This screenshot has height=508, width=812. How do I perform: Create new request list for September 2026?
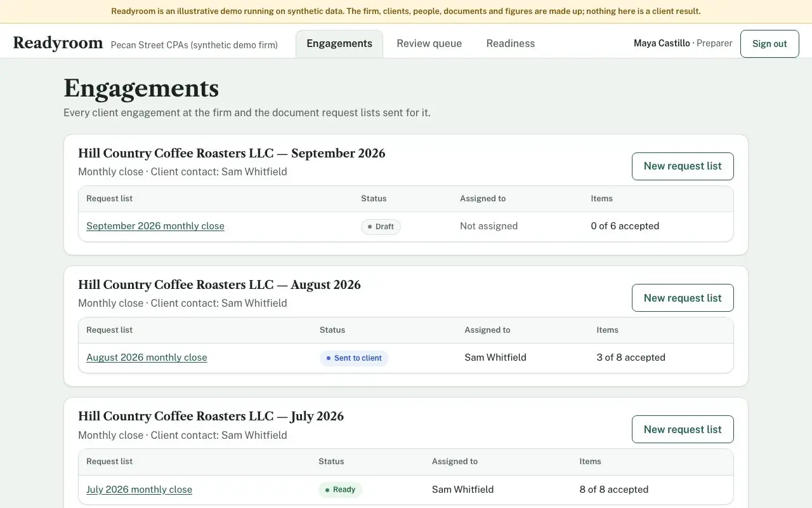coord(683,166)
